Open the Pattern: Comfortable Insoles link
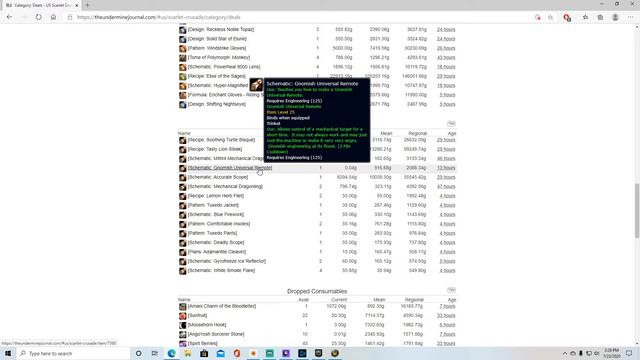 (x=219, y=224)
